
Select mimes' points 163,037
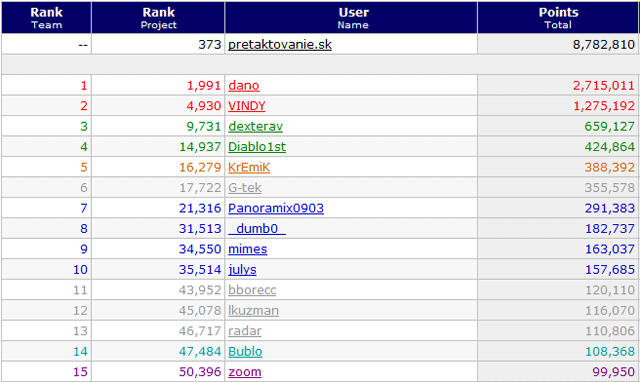[610, 249]
